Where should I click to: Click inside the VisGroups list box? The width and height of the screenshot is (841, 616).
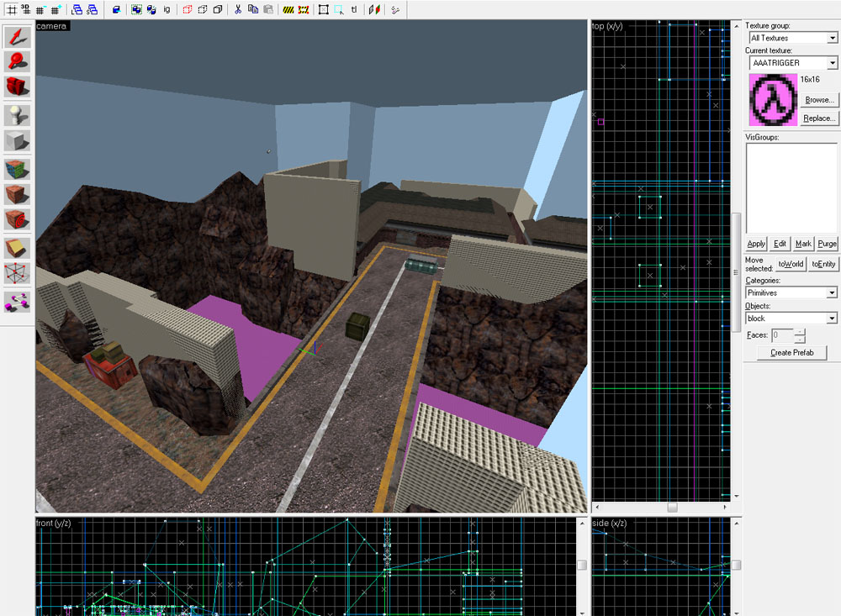pyautogui.click(x=791, y=187)
